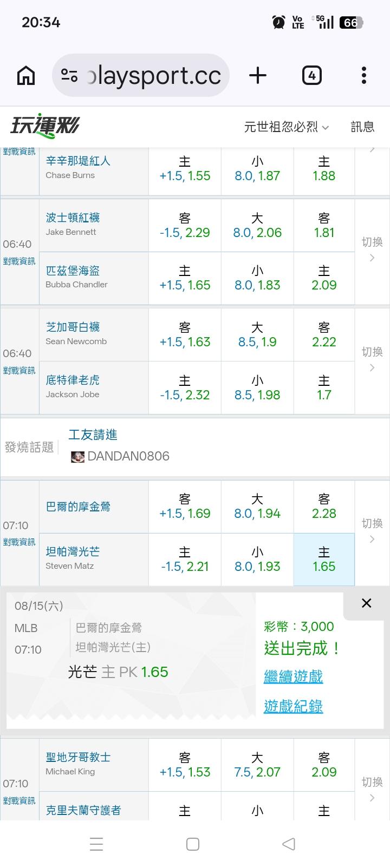Screen dimensions: 390x868
Task: Expand the 元世祖忽必烈 user dropdown
Action: (x=287, y=127)
